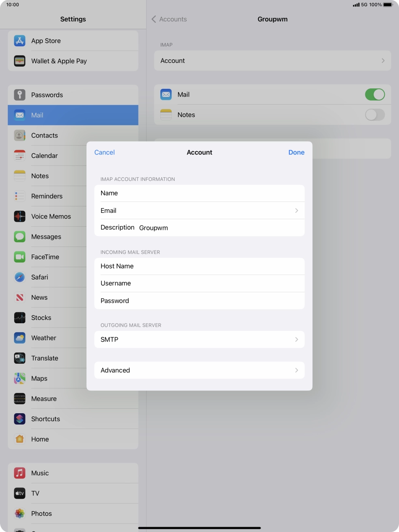
Task: Open the Email row chevron
Action: point(296,210)
